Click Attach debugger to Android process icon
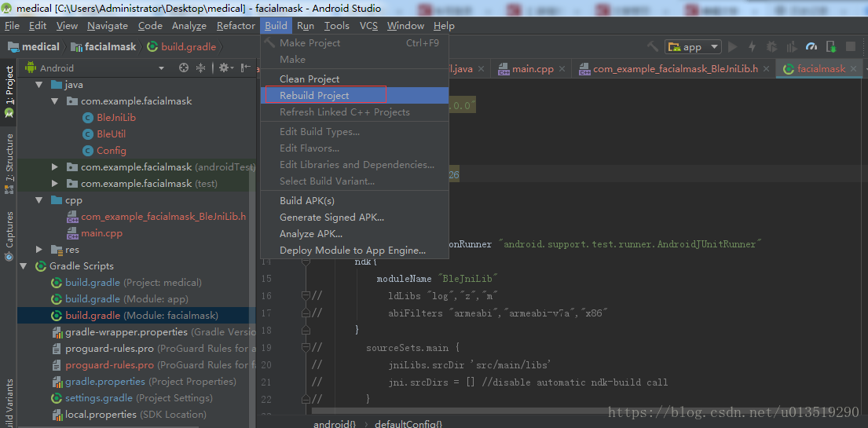 point(831,47)
